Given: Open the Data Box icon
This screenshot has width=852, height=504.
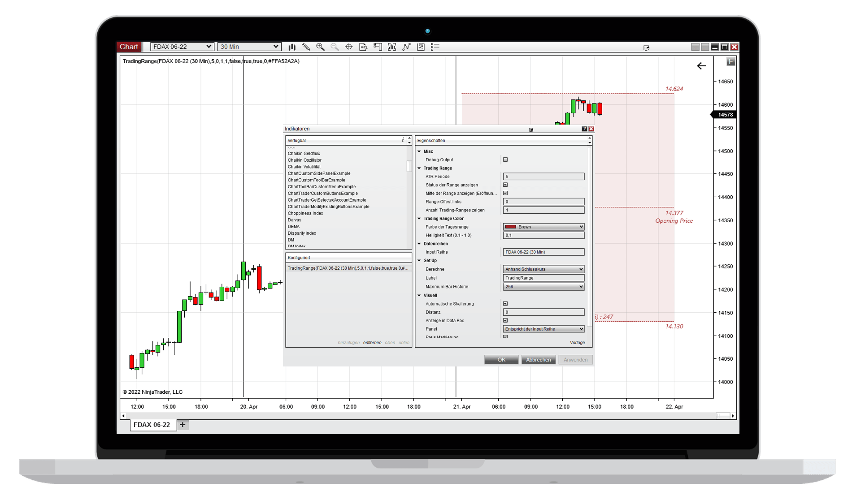Looking at the screenshot, I should (363, 47).
